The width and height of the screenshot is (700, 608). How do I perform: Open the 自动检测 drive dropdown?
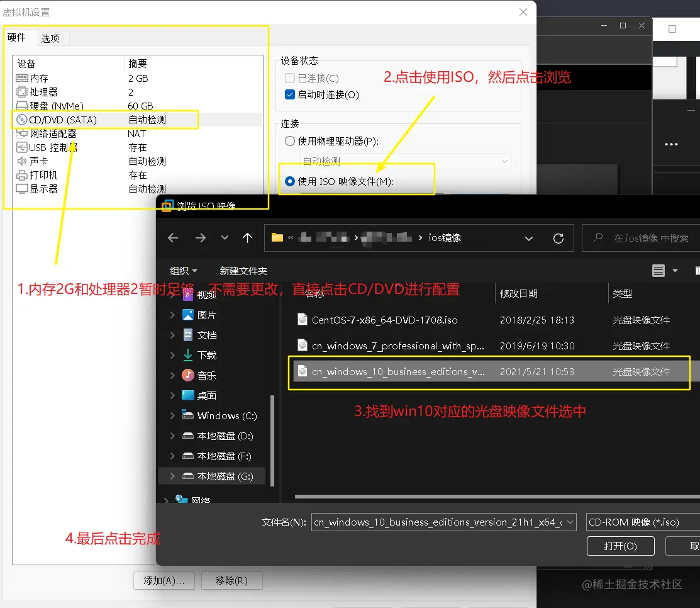(504, 160)
